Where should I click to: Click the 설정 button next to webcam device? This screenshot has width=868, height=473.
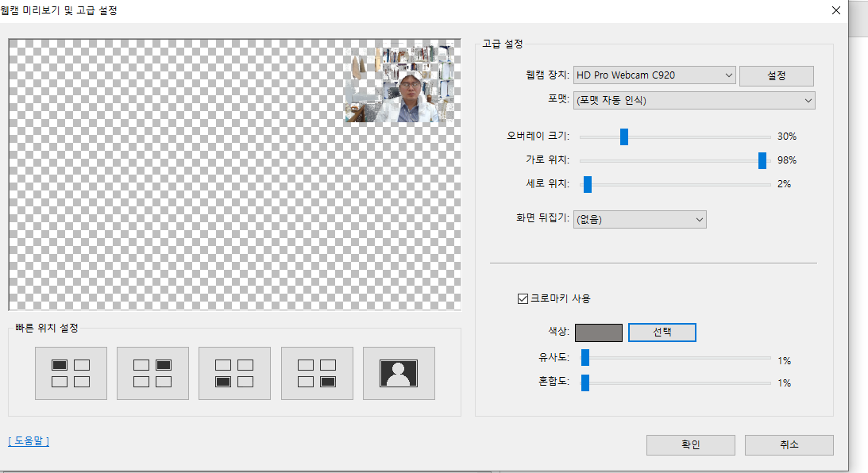777,75
